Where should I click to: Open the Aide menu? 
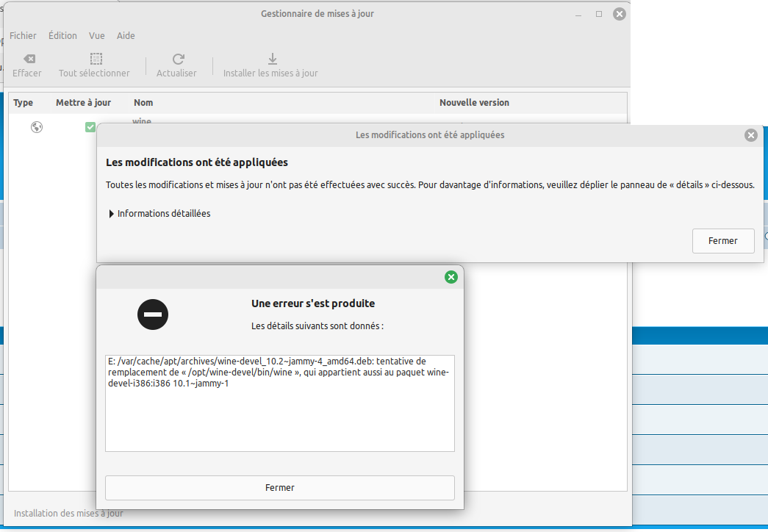[x=126, y=35]
